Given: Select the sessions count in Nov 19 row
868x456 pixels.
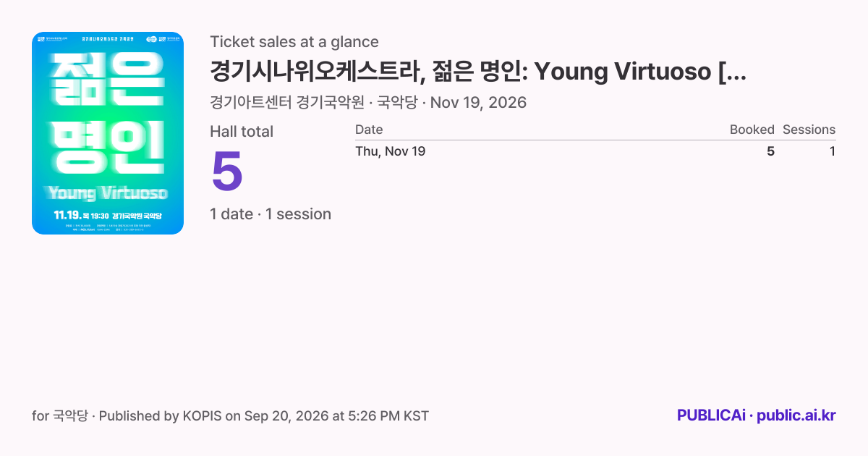Looking at the screenshot, I should pos(833,151).
